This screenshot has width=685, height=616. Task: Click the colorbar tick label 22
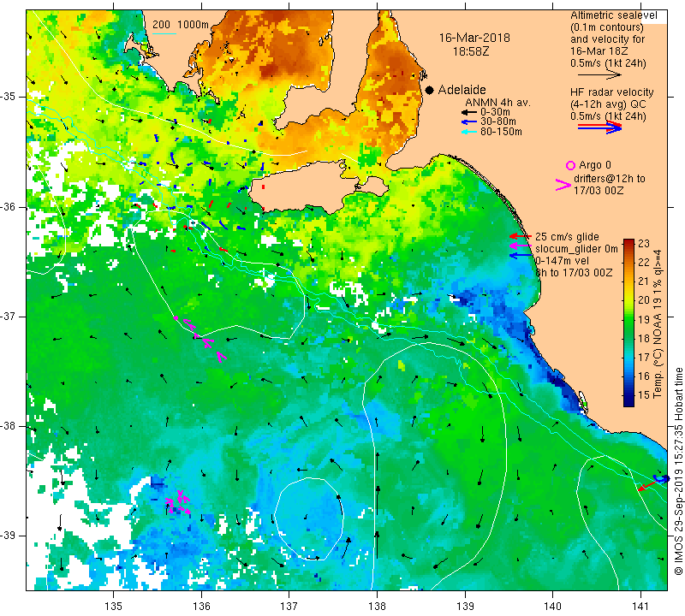pos(644,262)
